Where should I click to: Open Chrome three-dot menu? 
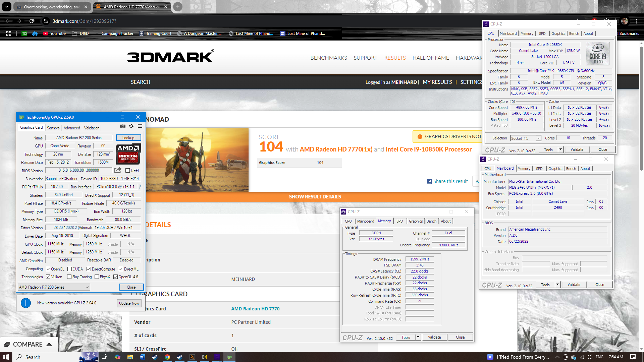(636, 21)
